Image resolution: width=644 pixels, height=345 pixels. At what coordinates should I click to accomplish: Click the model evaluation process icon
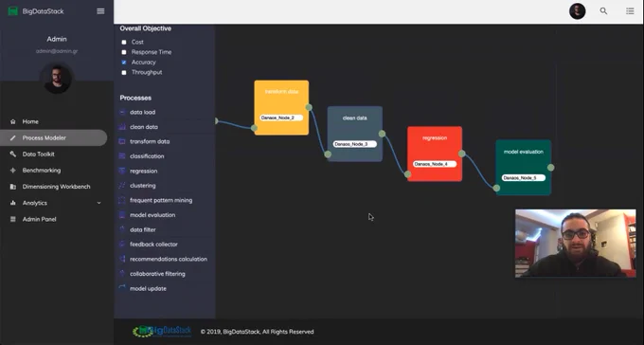[x=122, y=215]
